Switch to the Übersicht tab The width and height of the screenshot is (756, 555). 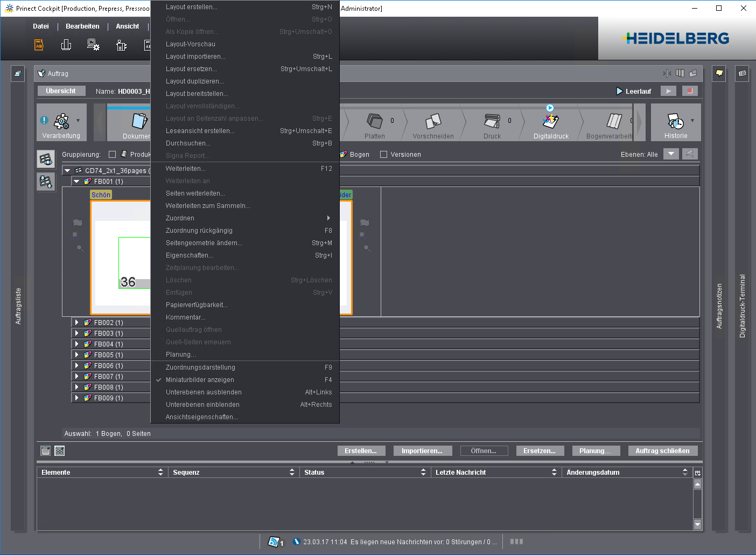[x=61, y=91]
